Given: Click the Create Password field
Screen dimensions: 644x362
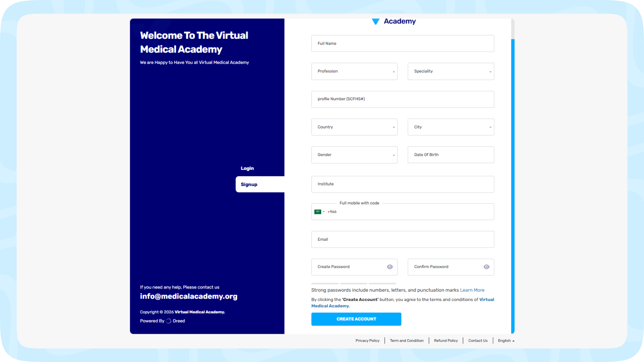Looking at the screenshot, I should (x=354, y=267).
